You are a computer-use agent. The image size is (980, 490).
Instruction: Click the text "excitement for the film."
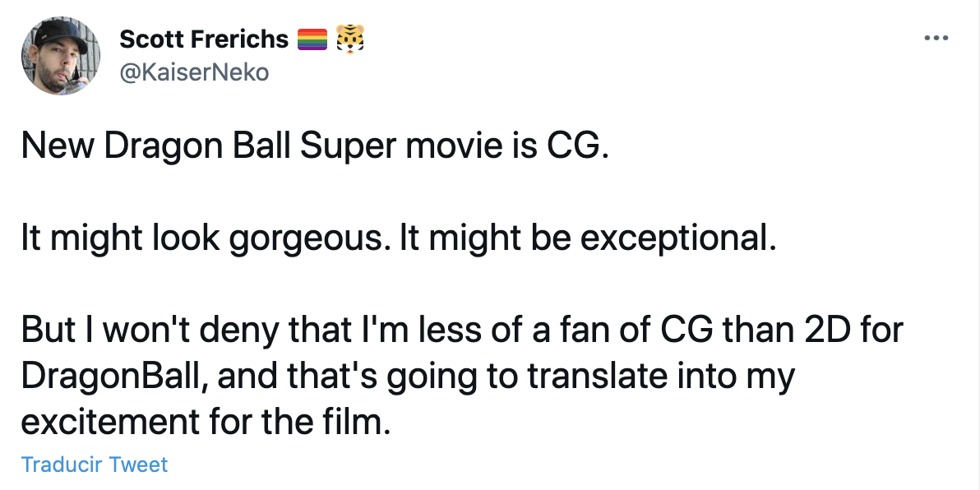(203, 423)
